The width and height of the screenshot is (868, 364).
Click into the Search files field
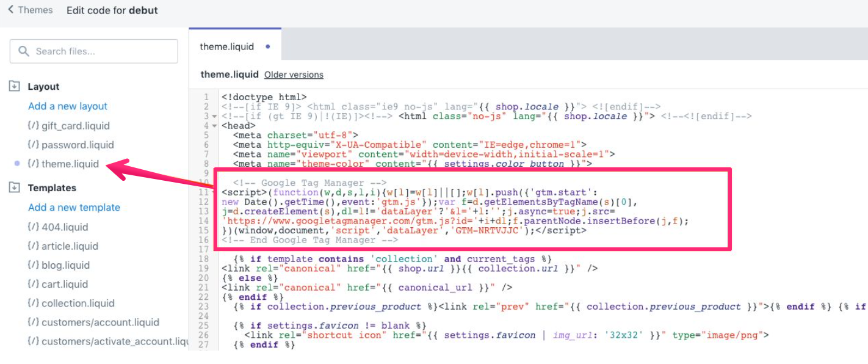pos(92,51)
